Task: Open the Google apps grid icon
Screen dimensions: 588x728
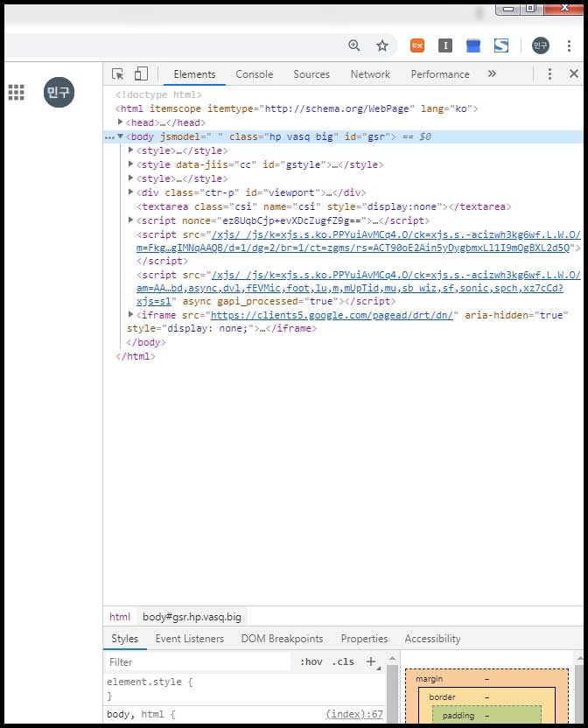Action: 17,93
